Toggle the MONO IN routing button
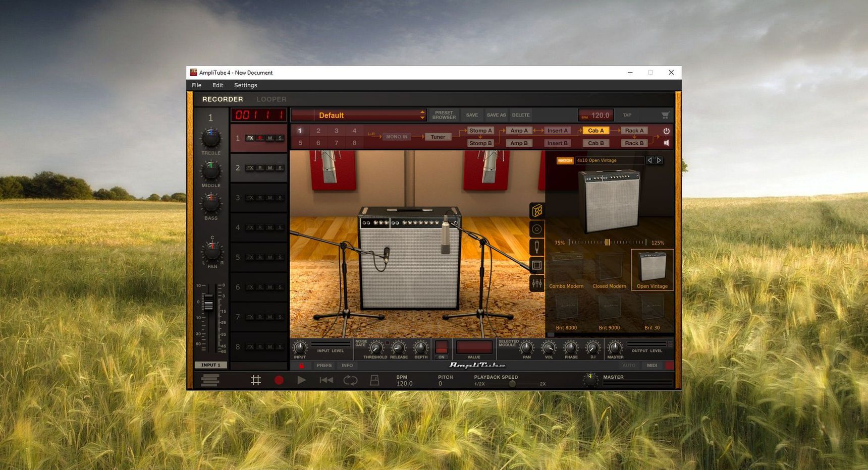 click(397, 137)
